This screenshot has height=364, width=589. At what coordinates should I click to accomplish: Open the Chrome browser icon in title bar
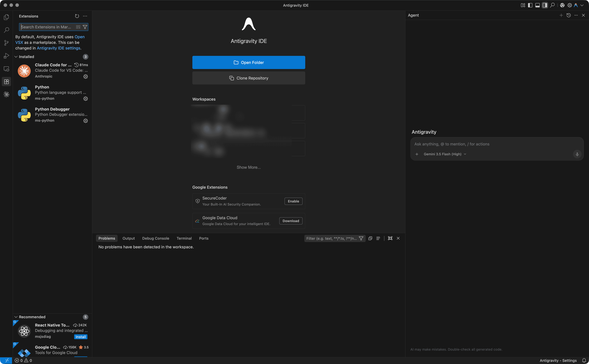pyautogui.click(x=562, y=5)
